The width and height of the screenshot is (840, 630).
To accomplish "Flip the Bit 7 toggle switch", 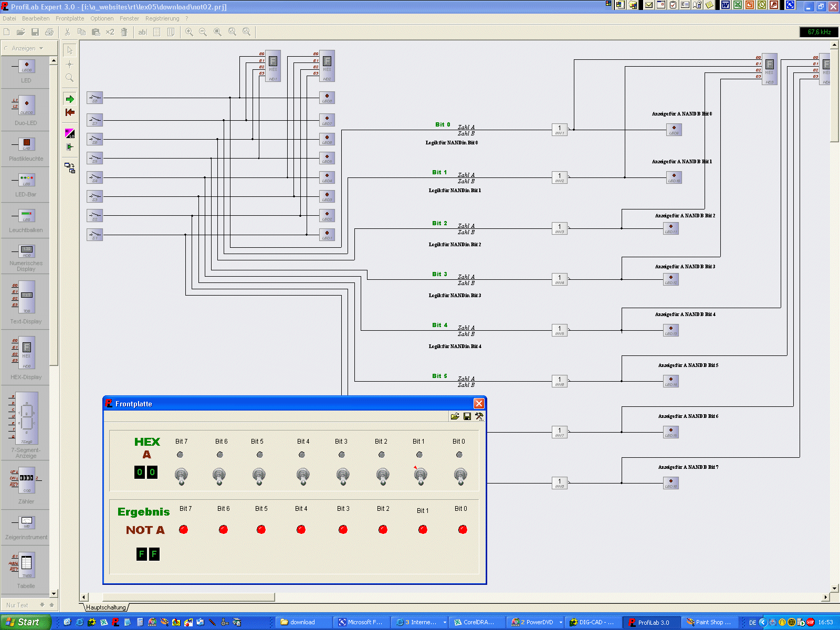I will (x=181, y=476).
